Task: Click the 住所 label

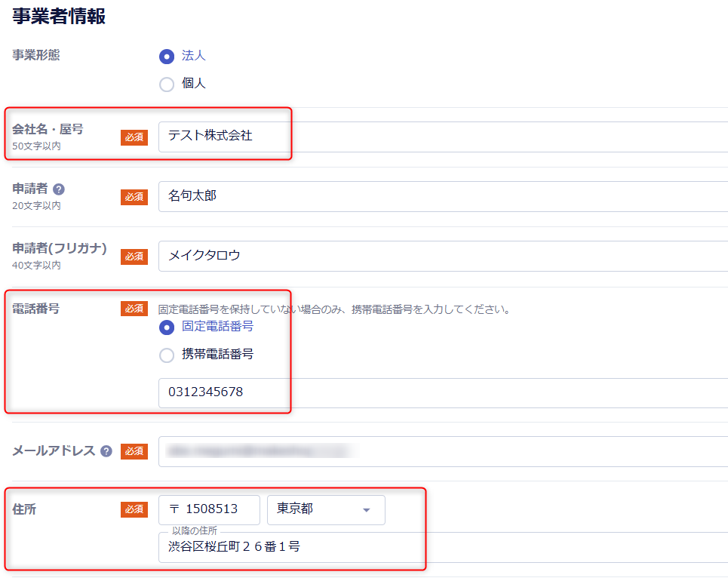Action: [x=24, y=509]
